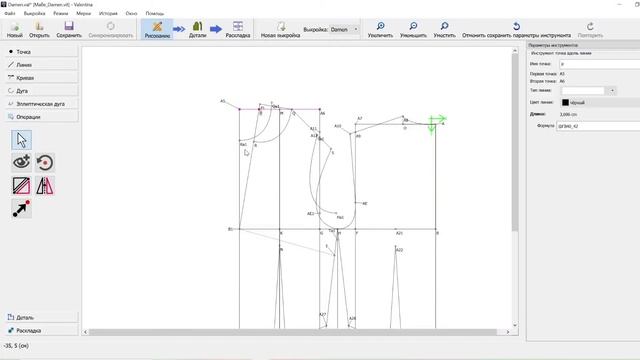Expand the Линия tools section
The width and height of the screenshot is (640, 360).
42,65
